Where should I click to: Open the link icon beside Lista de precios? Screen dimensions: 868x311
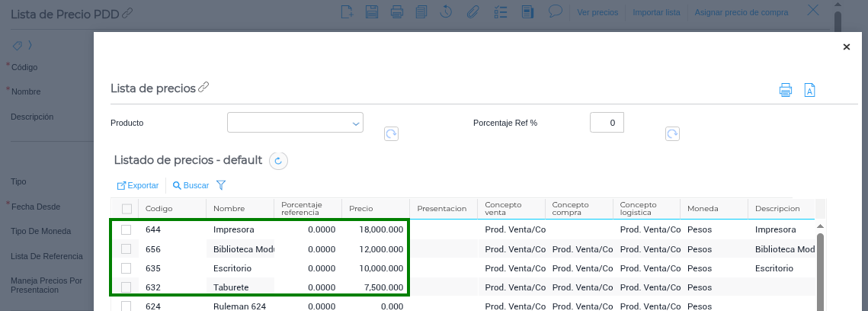tap(203, 88)
